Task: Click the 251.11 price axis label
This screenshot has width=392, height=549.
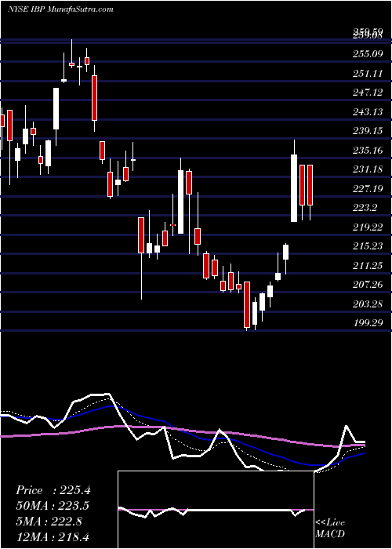Action: point(369,74)
